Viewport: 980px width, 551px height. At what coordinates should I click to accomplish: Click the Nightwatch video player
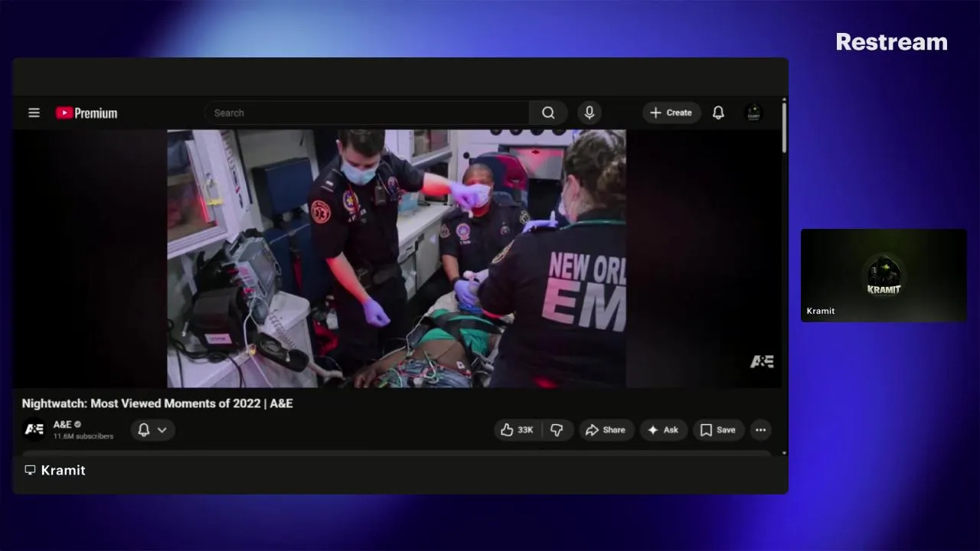[397, 259]
